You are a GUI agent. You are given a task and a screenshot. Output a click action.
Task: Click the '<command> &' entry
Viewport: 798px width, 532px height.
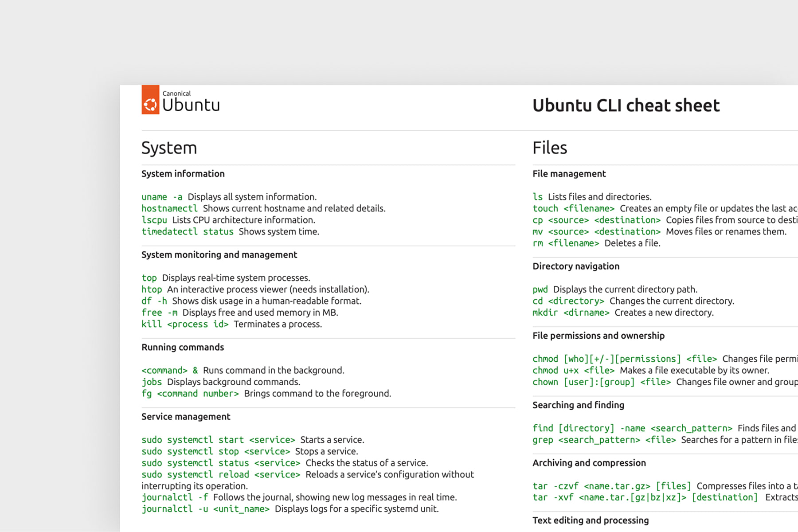(x=170, y=370)
